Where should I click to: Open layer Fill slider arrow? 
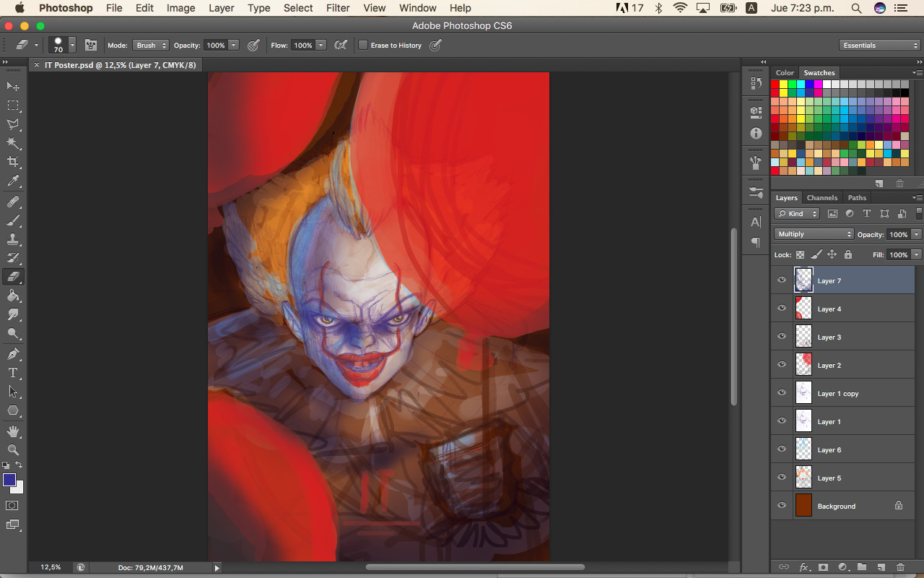click(916, 254)
